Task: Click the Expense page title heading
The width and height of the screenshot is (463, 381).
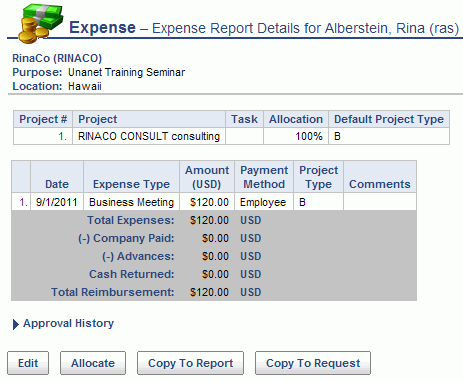Action: [x=102, y=28]
